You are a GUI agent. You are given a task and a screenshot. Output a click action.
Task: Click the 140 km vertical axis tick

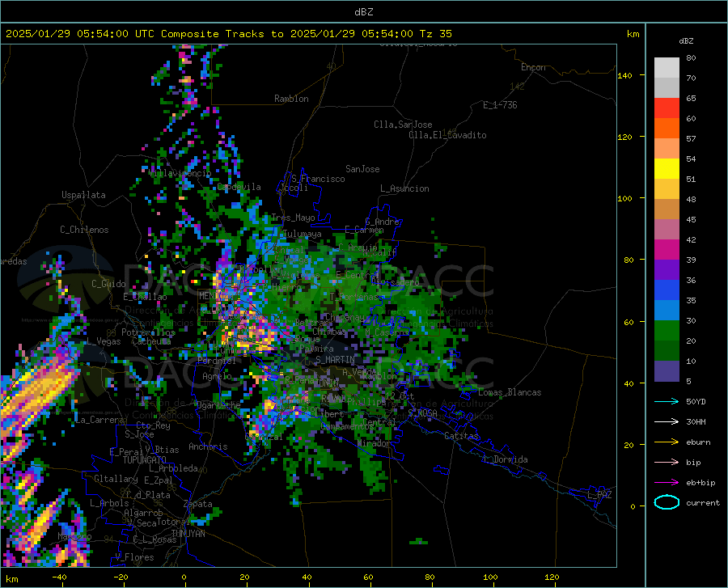point(625,75)
